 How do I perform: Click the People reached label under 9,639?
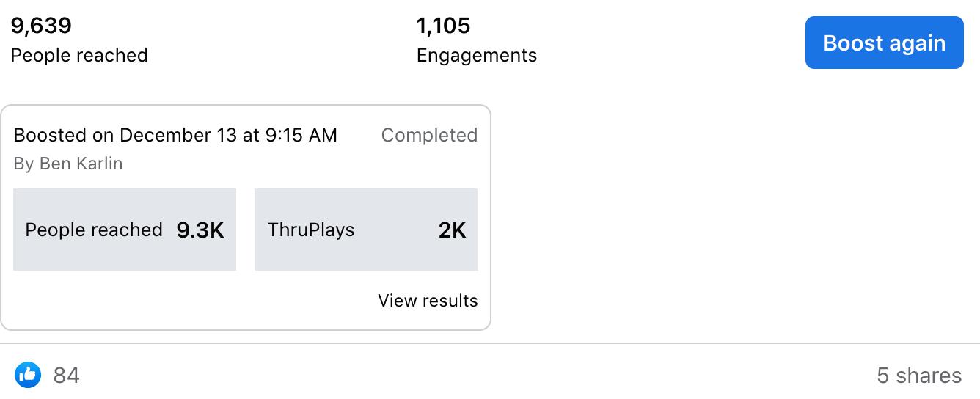[79, 56]
